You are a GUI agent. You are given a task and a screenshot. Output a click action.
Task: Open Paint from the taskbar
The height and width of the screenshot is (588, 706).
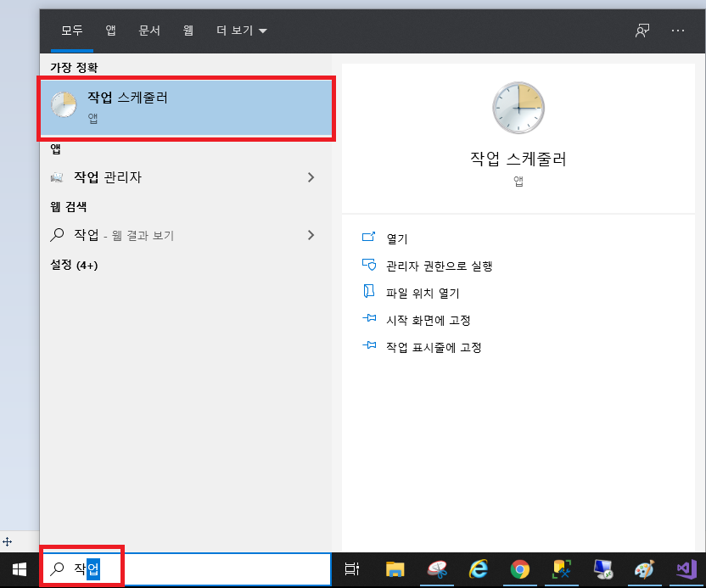click(645, 569)
